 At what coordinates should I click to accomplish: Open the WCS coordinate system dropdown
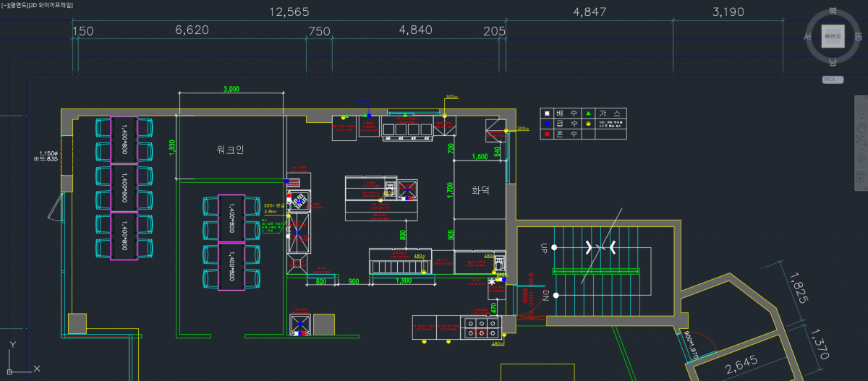(833, 80)
